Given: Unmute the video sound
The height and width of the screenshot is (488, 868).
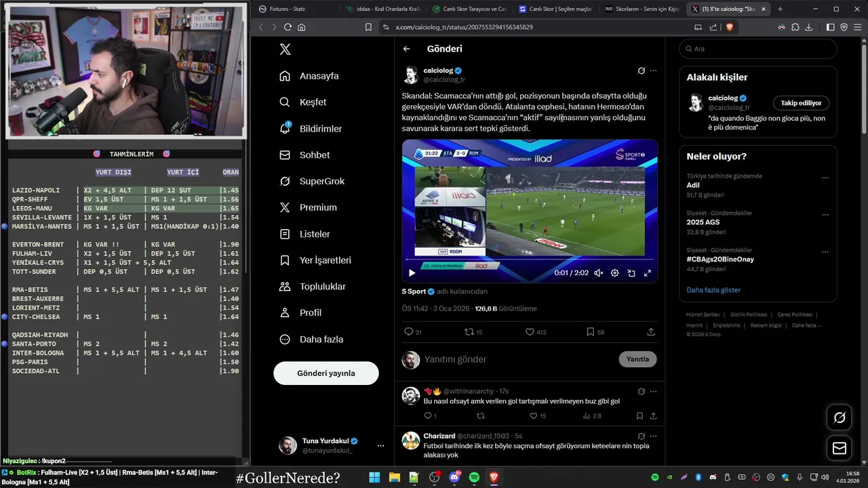Looking at the screenshot, I should (x=598, y=273).
